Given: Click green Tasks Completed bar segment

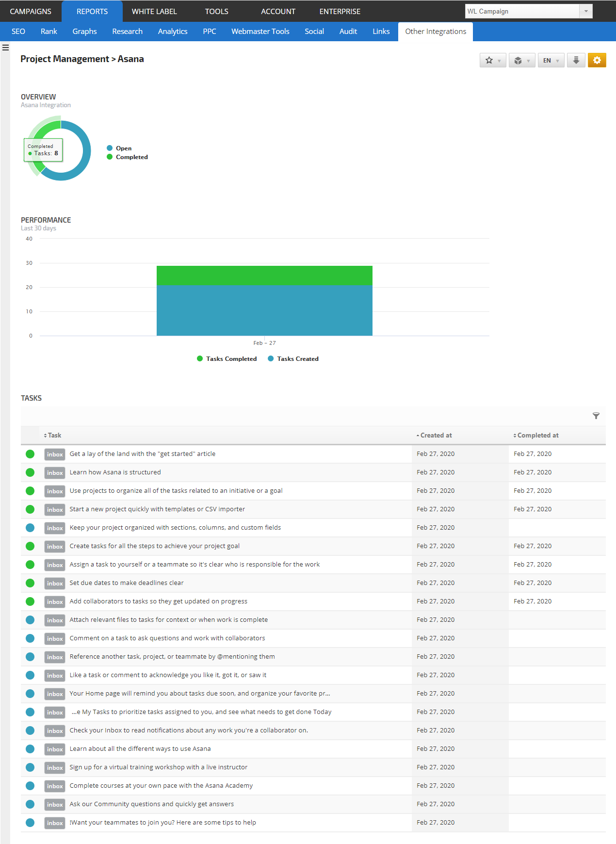Looking at the screenshot, I should [264, 276].
